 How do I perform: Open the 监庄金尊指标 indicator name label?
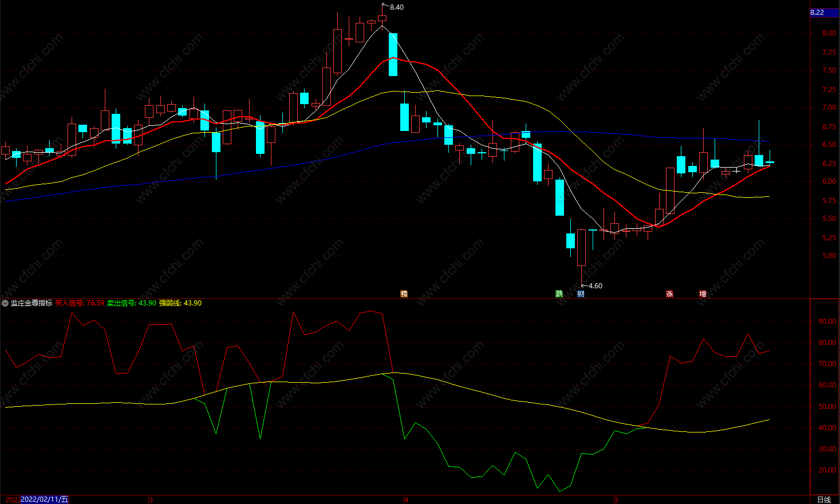[x=31, y=303]
